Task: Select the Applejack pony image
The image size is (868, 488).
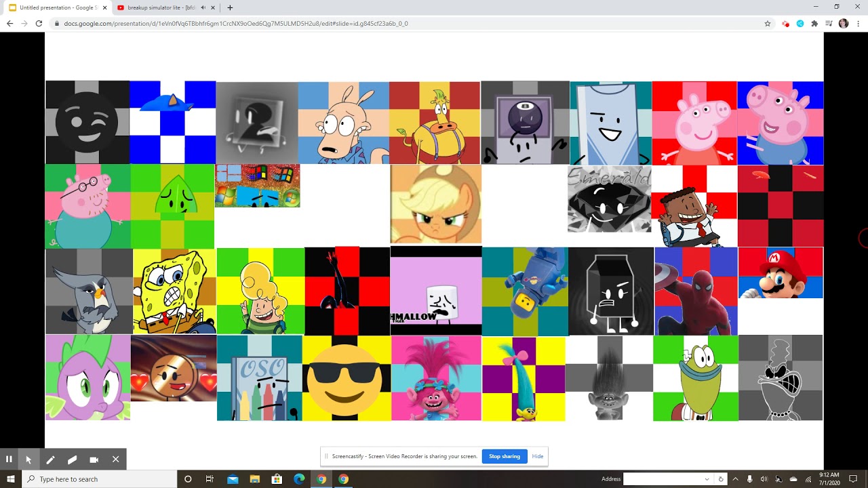Action: pos(436,204)
